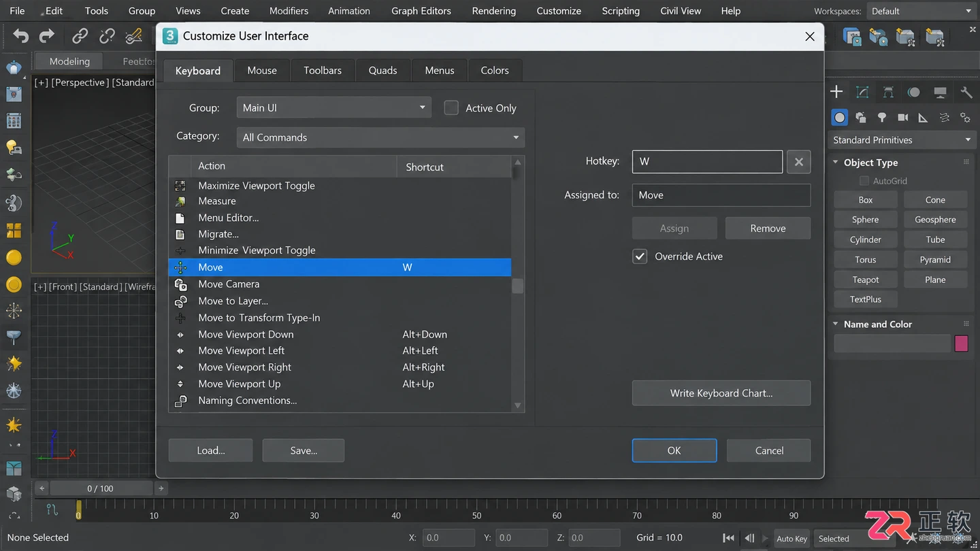Select the Select and Link chain icon
This screenshot has height=551, width=980.
tap(80, 36)
